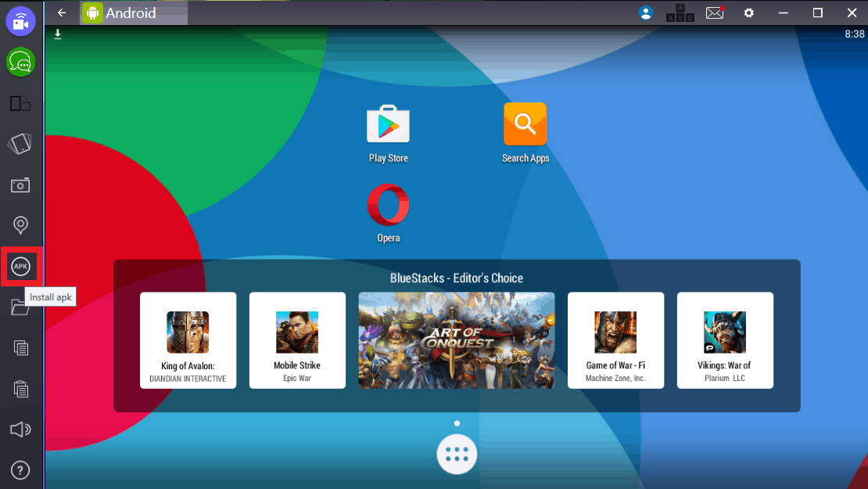The image size is (868, 489).
Task: Open the settings gear icon
Action: (x=749, y=13)
